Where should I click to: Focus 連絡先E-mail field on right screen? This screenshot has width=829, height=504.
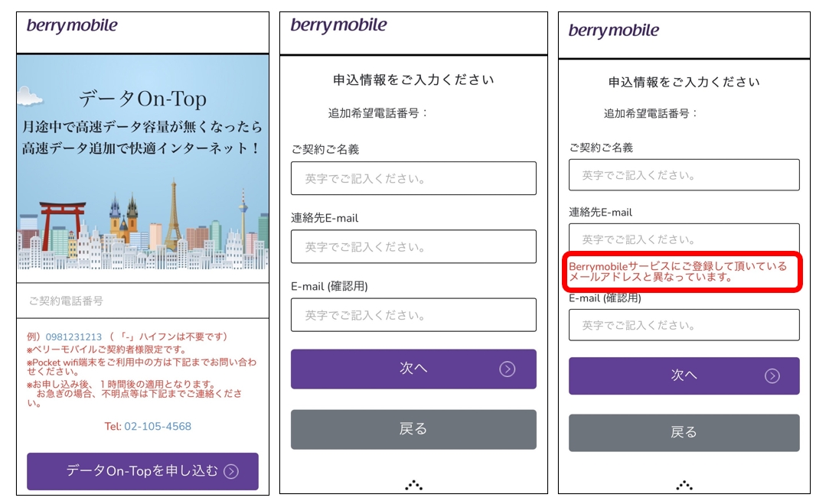pos(684,239)
